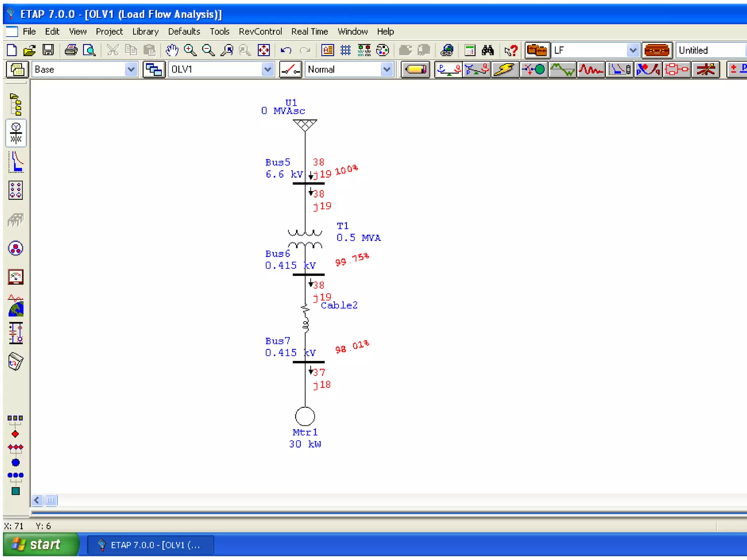Expand the LF study case dropdown
Image resolution: width=747 pixels, height=560 pixels.
tap(633, 50)
